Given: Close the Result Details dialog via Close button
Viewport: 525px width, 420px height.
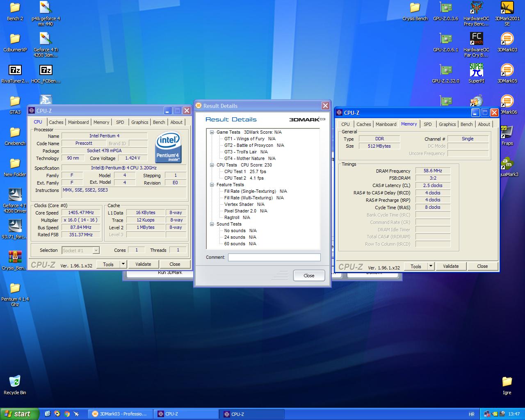Looking at the screenshot, I should [309, 276].
